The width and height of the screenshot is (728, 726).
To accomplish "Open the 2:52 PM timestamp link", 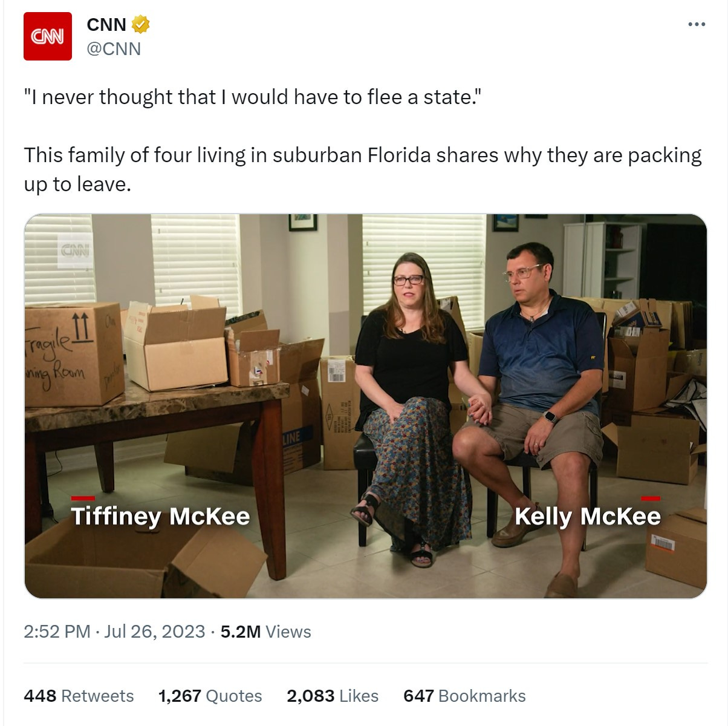I will tap(57, 632).
